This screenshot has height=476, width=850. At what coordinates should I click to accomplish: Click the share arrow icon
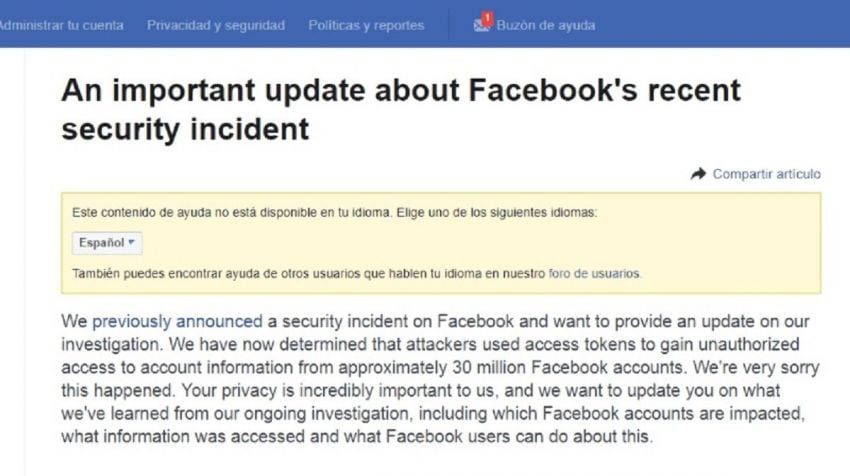pos(698,174)
